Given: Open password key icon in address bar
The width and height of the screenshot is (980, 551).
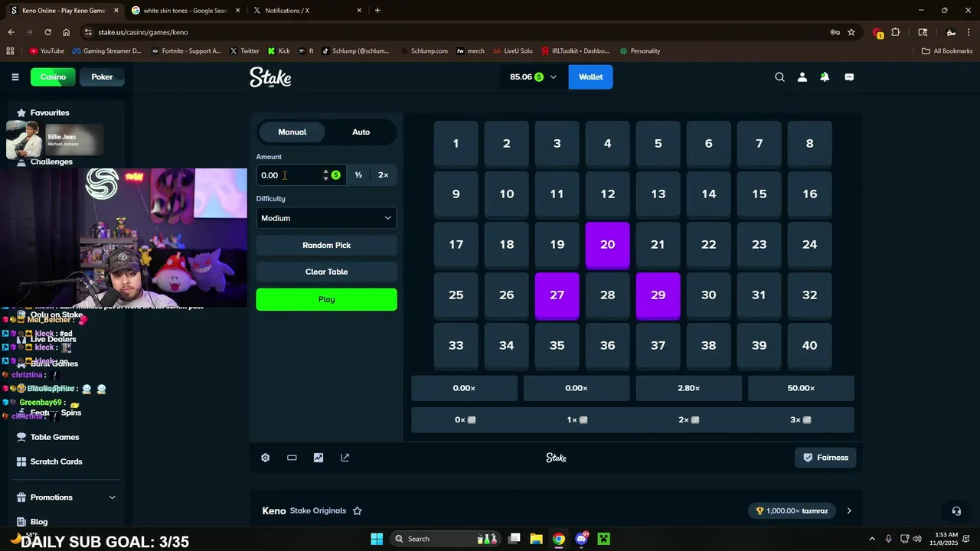Looking at the screenshot, I should (x=835, y=32).
